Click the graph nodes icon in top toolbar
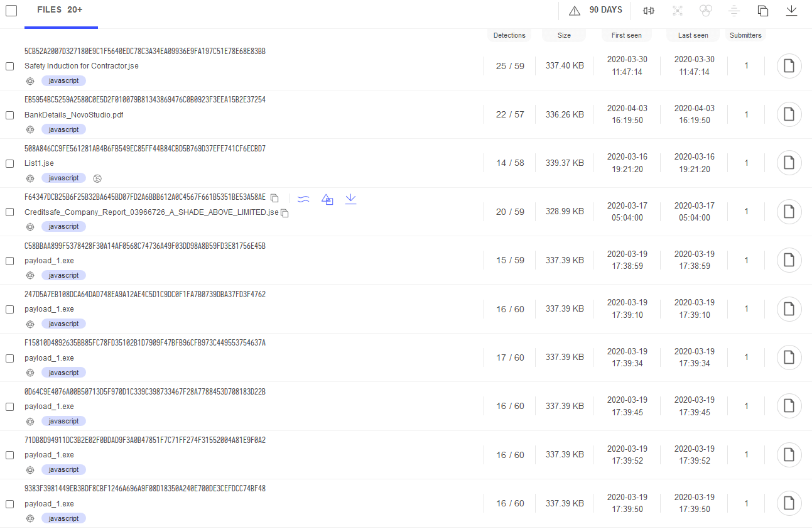 click(x=677, y=11)
